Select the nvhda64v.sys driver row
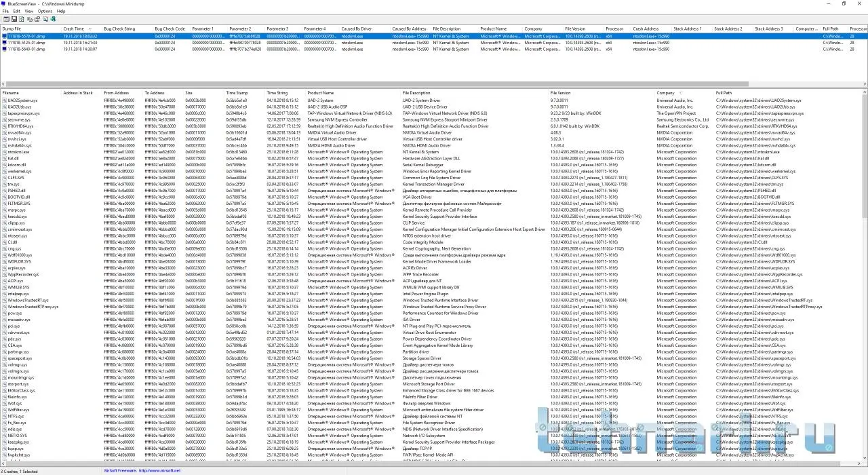 (431, 145)
